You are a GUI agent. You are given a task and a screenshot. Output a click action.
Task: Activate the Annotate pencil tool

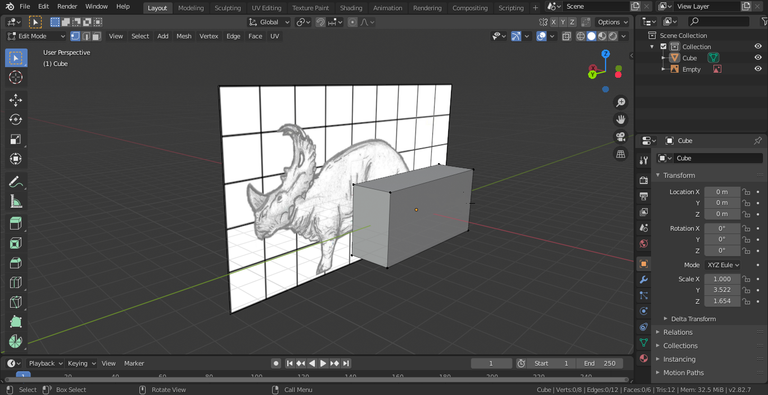coord(16,182)
